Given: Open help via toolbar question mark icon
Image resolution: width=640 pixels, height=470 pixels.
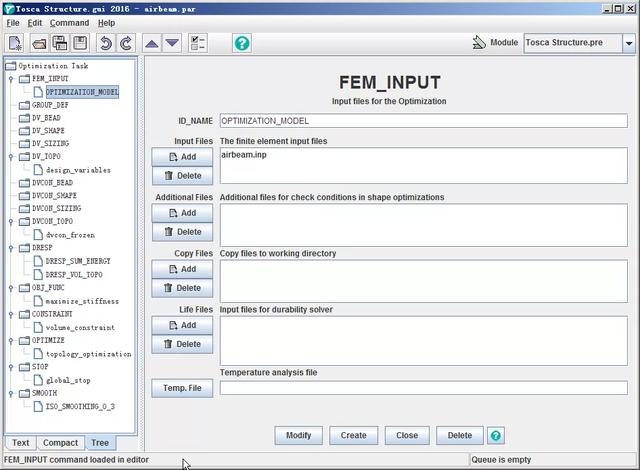Looking at the screenshot, I should tap(241, 43).
